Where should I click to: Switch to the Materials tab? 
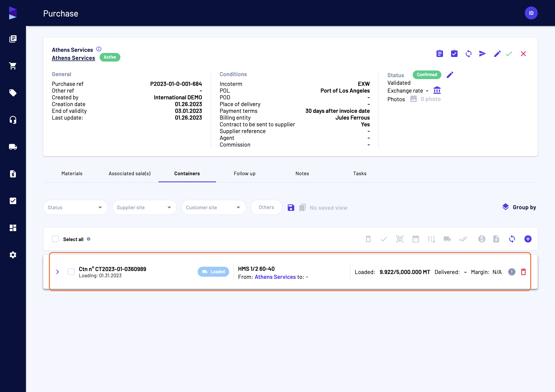(72, 174)
